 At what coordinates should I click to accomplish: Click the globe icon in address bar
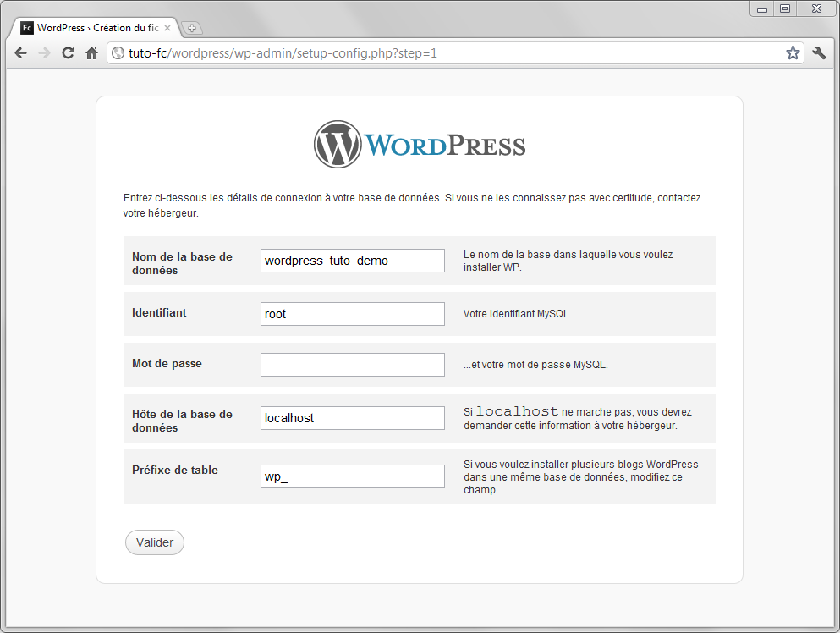pos(118,53)
